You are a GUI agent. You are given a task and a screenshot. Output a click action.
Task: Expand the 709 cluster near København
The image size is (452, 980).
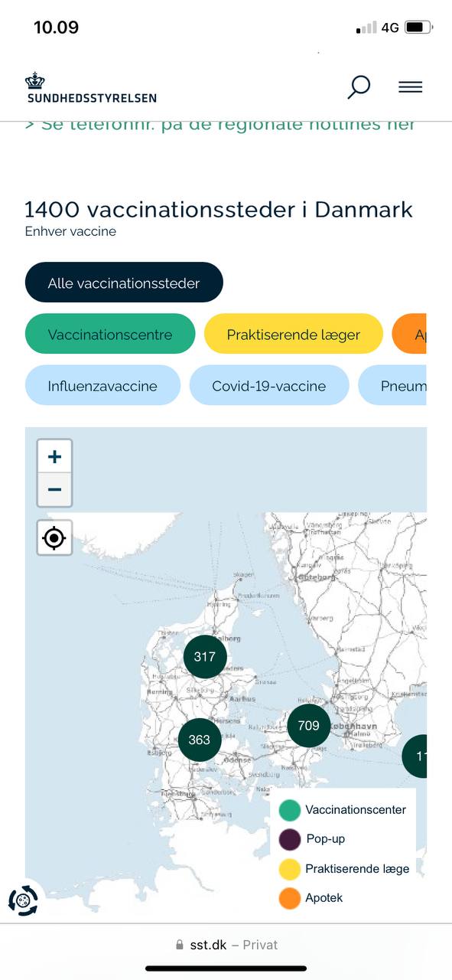(309, 725)
